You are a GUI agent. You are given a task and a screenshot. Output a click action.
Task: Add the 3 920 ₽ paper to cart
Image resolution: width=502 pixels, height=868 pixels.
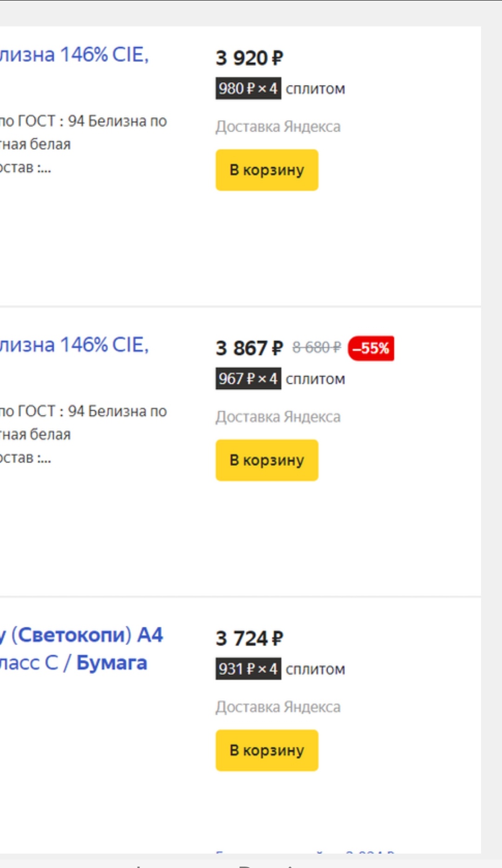coord(267,170)
